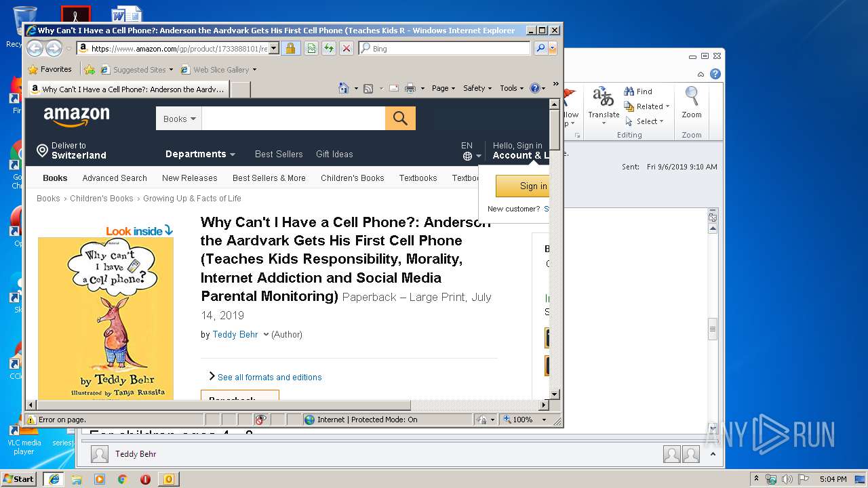Click the Gift Ideas link
This screenshot has width=868, height=488.
(x=334, y=154)
